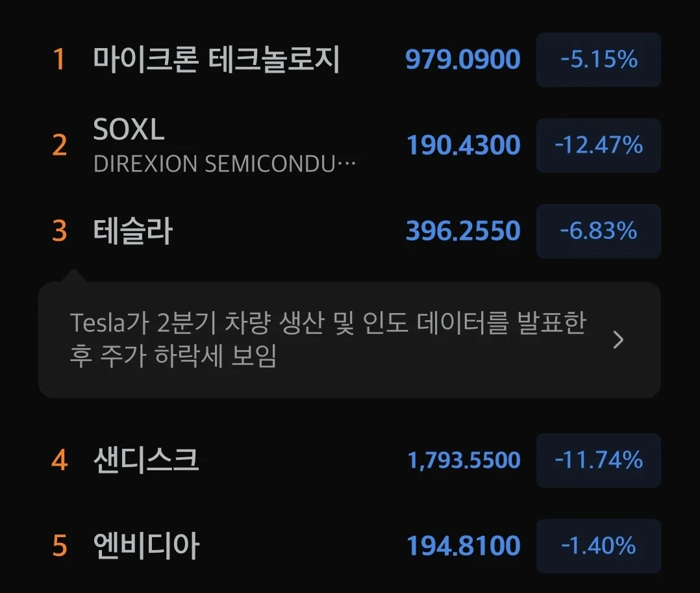Screen dimensions: 700x593
Task: Tap the -11.74% change badge
Action: [x=599, y=460]
